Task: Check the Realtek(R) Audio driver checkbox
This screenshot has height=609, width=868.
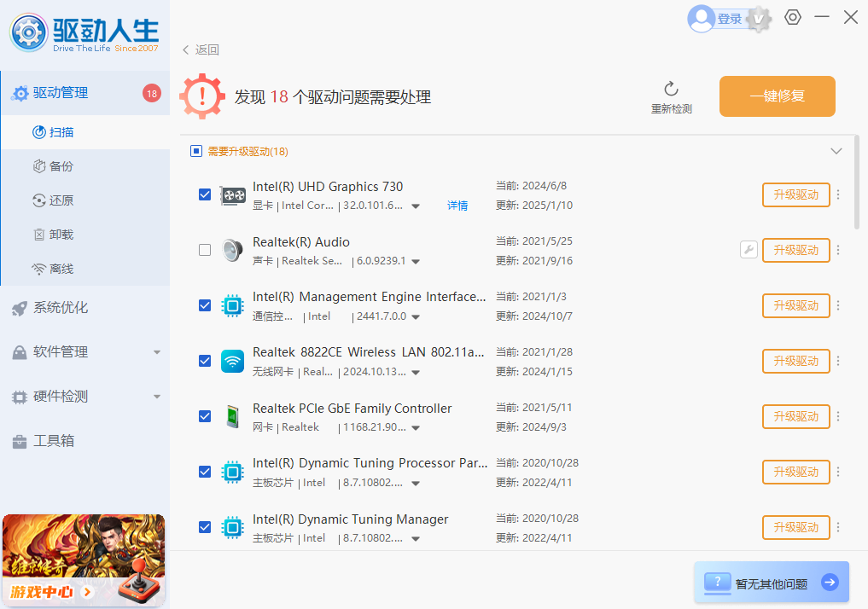Action: 205,250
